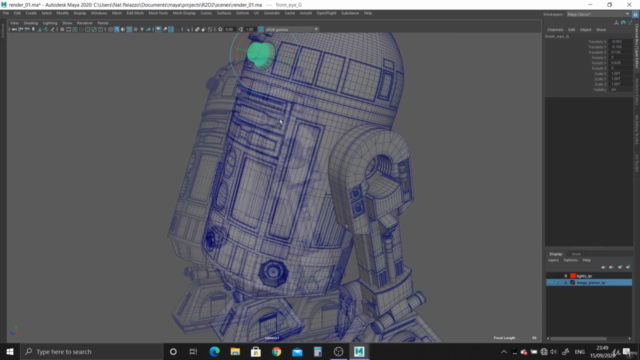The width and height of the screenshot is (640, 360).
Task: Open the Create menu
Action: tap(31, 13)
